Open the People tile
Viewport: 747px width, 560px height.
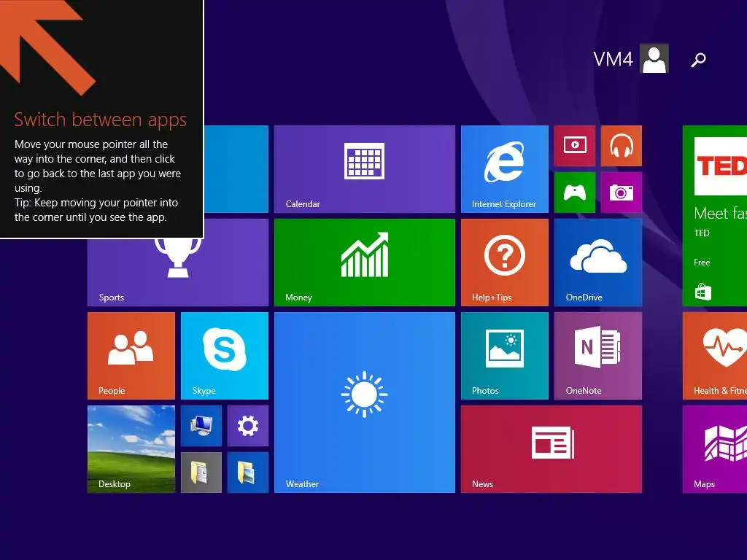click(131, 356)
